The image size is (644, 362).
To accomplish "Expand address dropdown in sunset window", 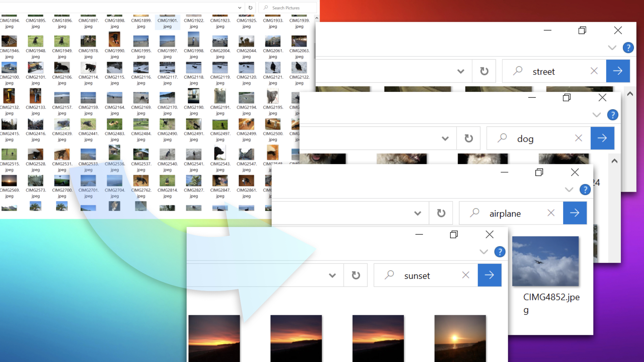I will pos(332,276).
